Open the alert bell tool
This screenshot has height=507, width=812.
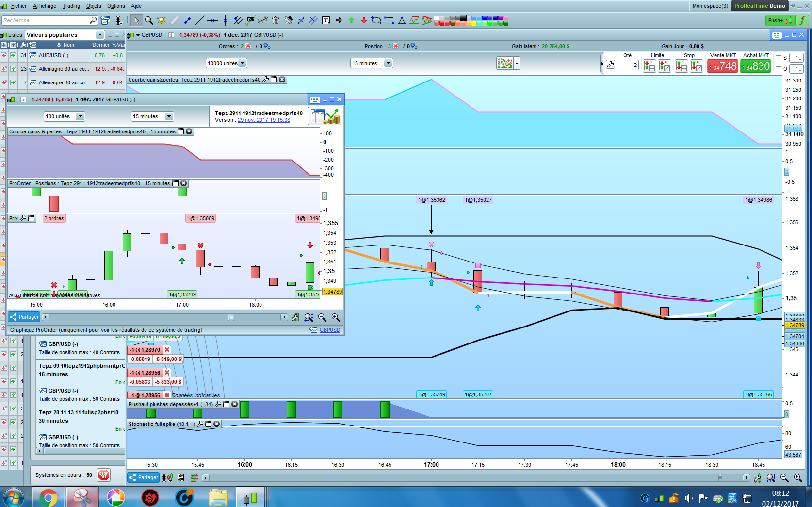click(162, 20)
